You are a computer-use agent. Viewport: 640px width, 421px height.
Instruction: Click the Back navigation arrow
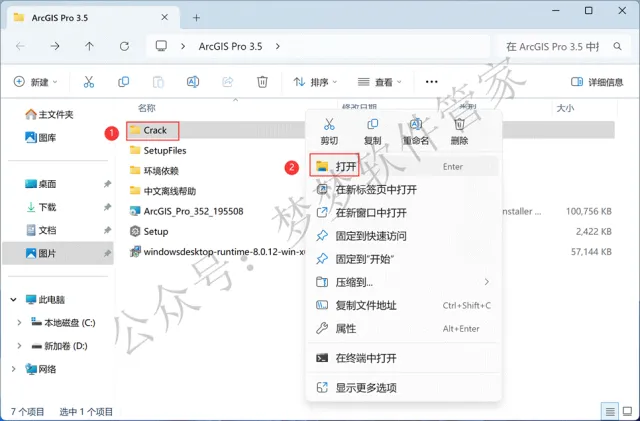[20, 46]
